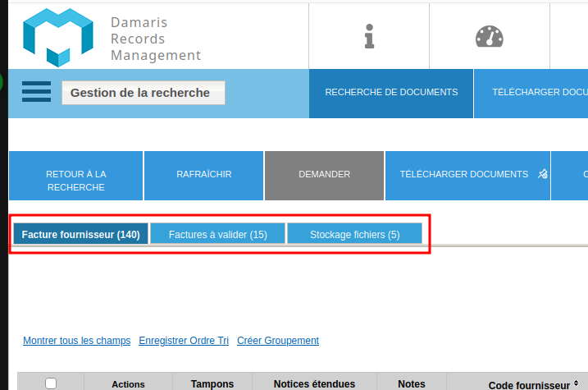The height and width of the screenshot is (390, 588).
Task: Click the information 'i' icon
Action: pos(369,36)
